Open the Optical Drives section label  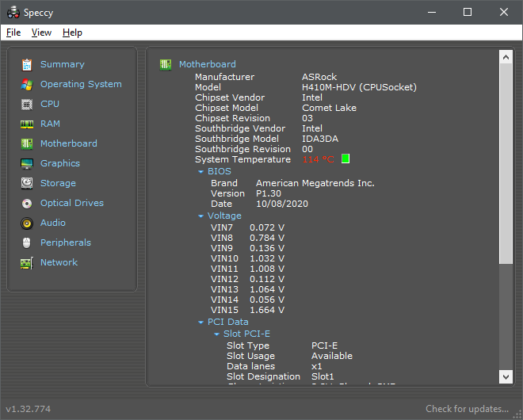(72, 203)
